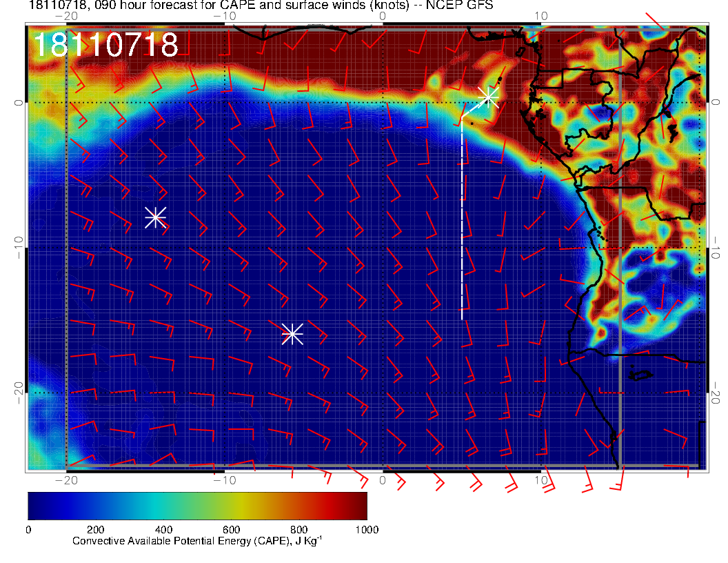
Task: Click the Convective Available Potential Energy caption
Action: point(197,542)
